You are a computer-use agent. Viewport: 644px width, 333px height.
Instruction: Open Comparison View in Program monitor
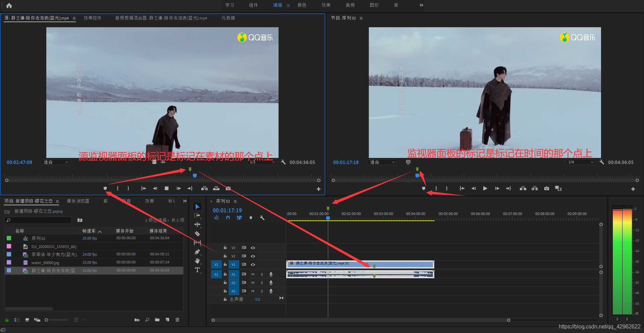(x=558, y=189)
